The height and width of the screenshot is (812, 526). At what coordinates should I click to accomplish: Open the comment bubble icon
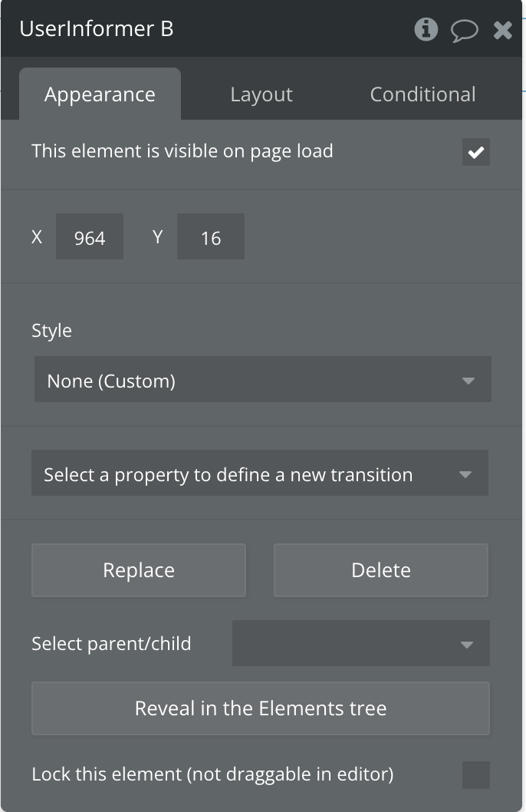pos(464,30)
